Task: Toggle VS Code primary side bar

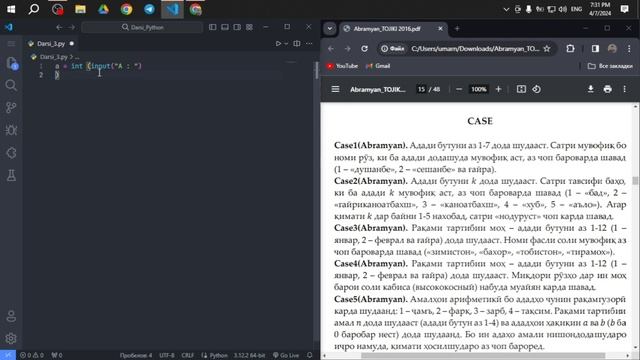Action: tap(213, 27)
